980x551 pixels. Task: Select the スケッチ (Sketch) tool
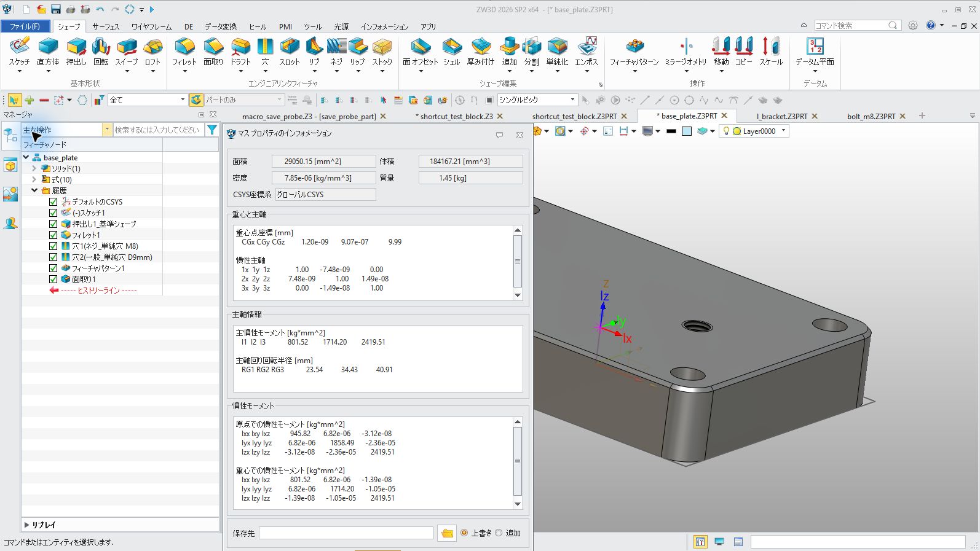(19, 52)
